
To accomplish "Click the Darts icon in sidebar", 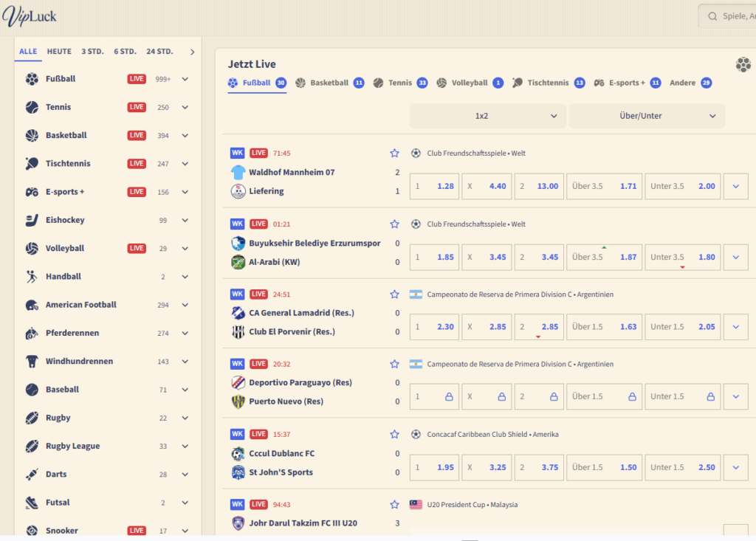I will (x=32, y=475).
